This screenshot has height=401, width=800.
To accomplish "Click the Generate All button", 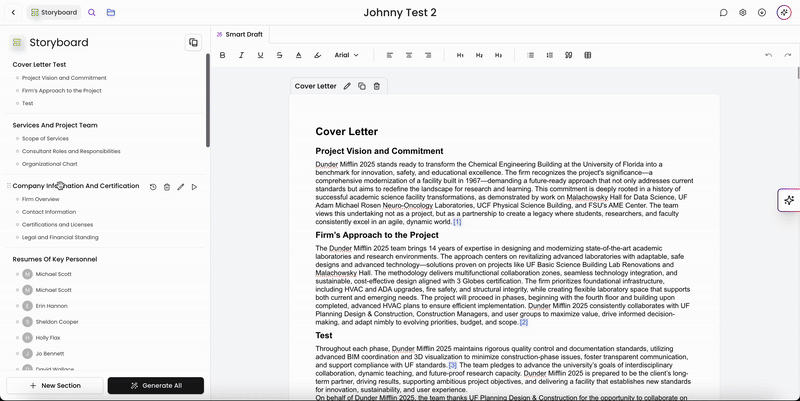I will pyautogui.click(x=156, y=386).
